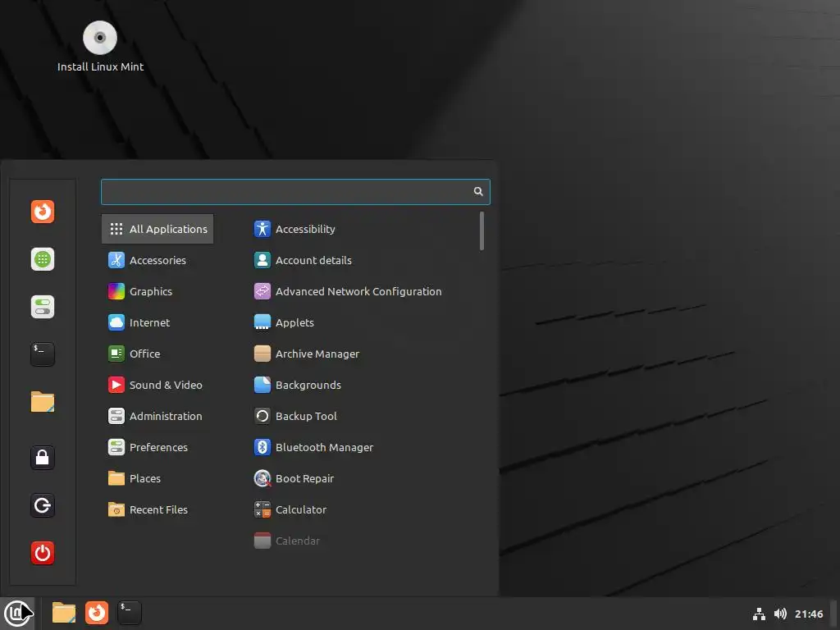Screen dimensions: 840x630
Task: Select All Applications category
Action: (157, 229)
